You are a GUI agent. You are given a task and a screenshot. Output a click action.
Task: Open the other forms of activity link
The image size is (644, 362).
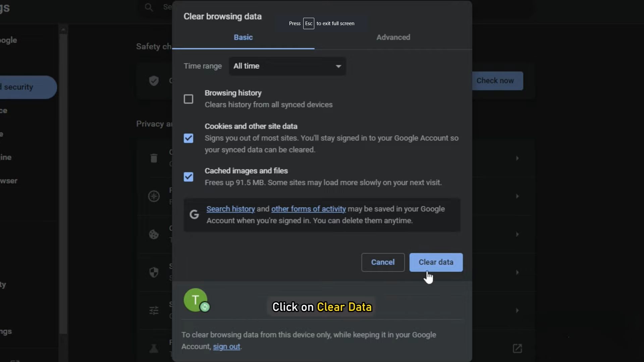pyautogui.click(x=308, y=209)
